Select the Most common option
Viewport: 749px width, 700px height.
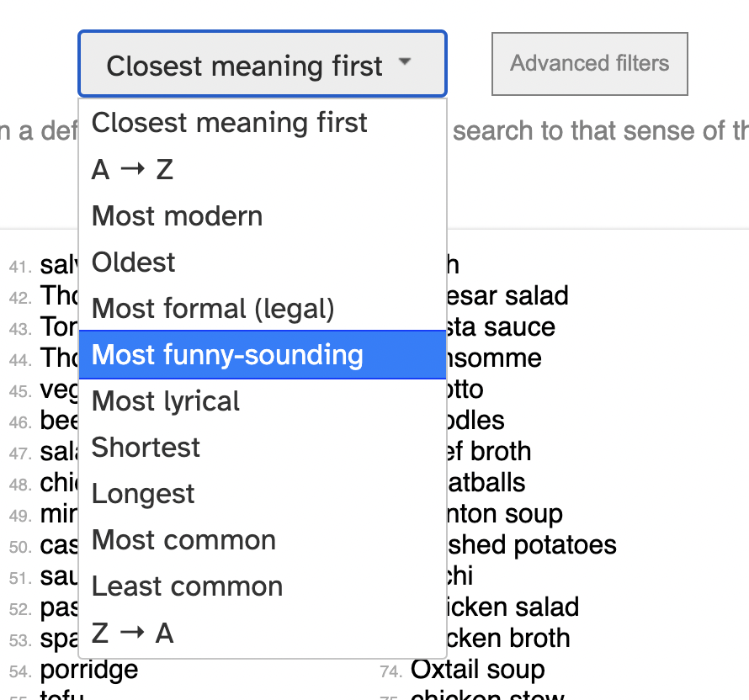183,540
